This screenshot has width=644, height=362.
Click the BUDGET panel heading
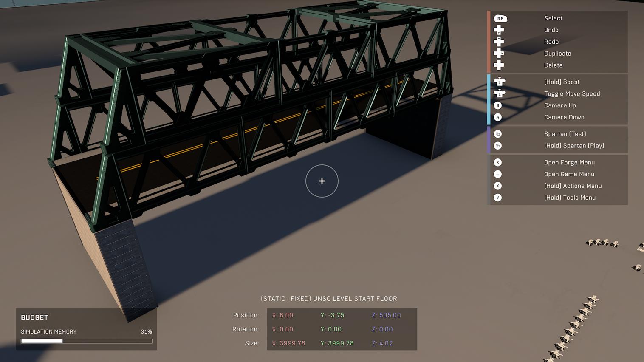(34, 317)
